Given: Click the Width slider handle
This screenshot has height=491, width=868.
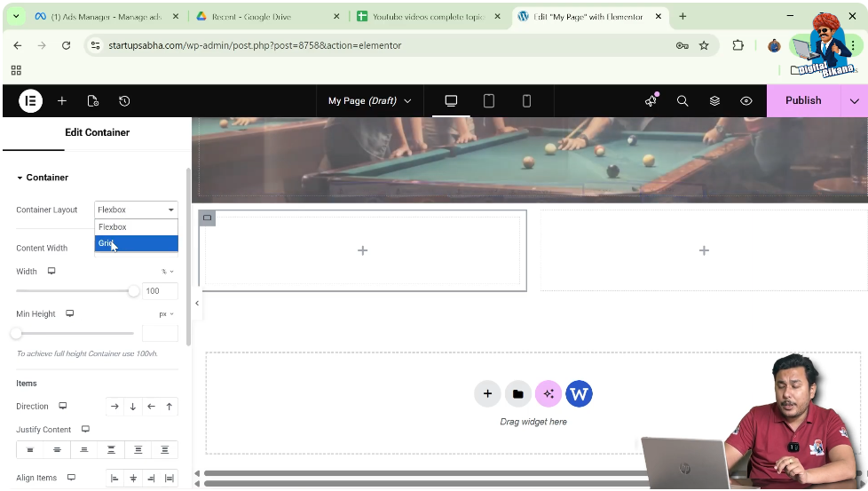Looking at the screenshot, I should tap(133, 290).
